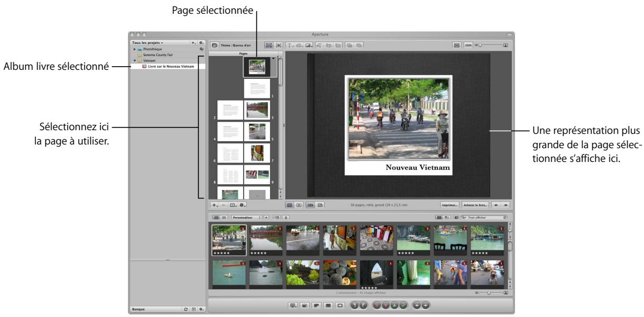Toggle the 100% actual size button
Image resolution: width=644 pixels, height=317 pixels.
(468, 46)
